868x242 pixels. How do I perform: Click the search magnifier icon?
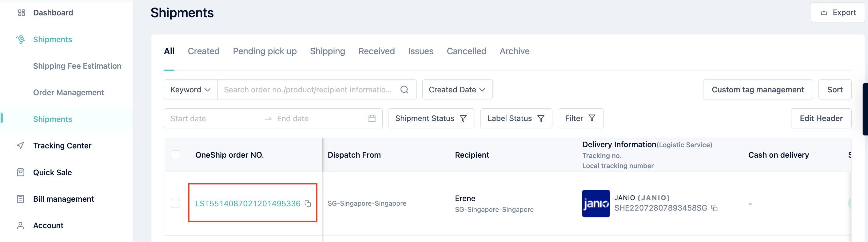point(404,90)
